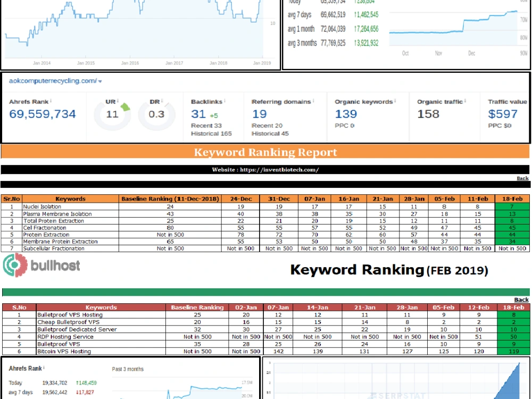
Task: Open the inventbiotech.com website URL
Action: pyautogui.click(x=279, y=170)
